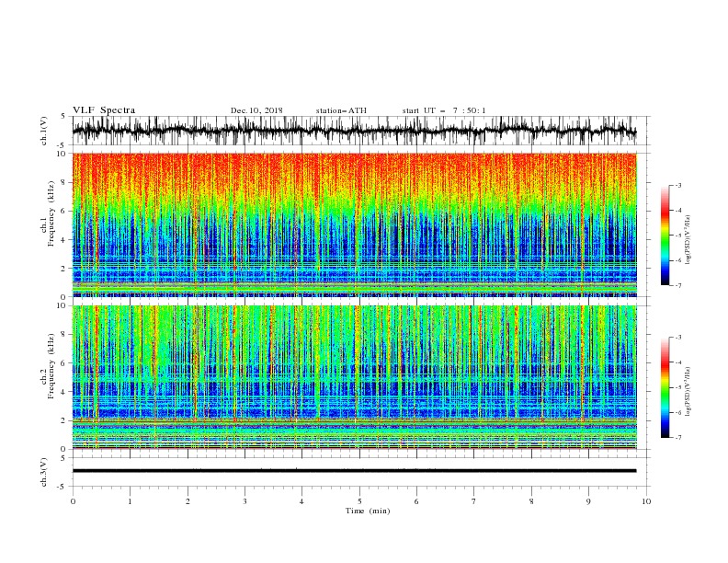Click the "1" tick on the time axis

pyautogui.click(x=130, y=501)
